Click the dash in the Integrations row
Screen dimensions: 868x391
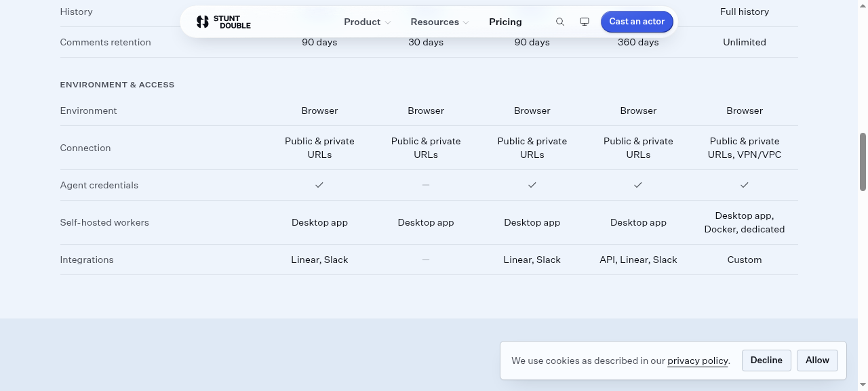point(426,260)
